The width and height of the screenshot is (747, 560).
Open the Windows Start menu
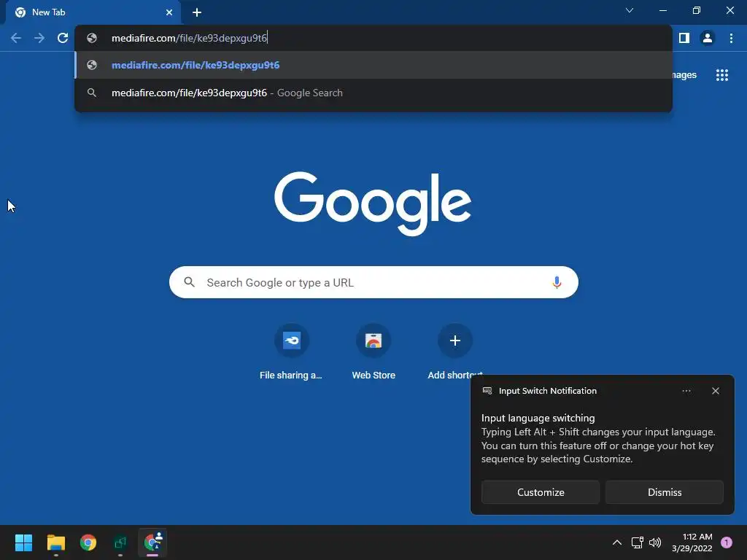[23, 542]
